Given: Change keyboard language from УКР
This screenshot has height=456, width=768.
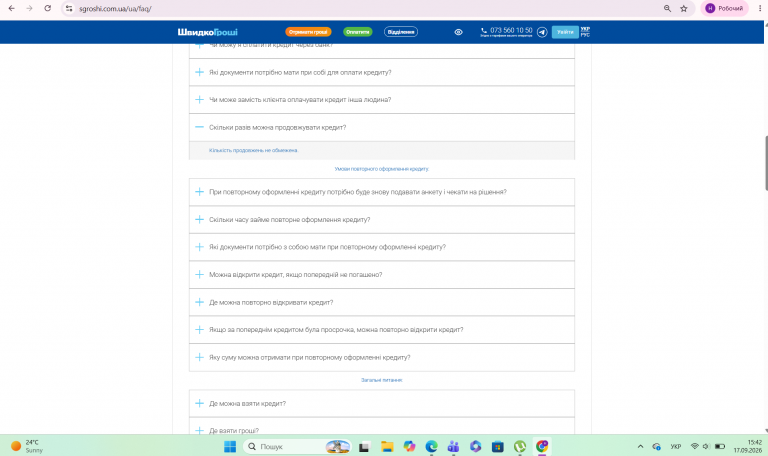Looking at the screenshot, I should (676, 446).
